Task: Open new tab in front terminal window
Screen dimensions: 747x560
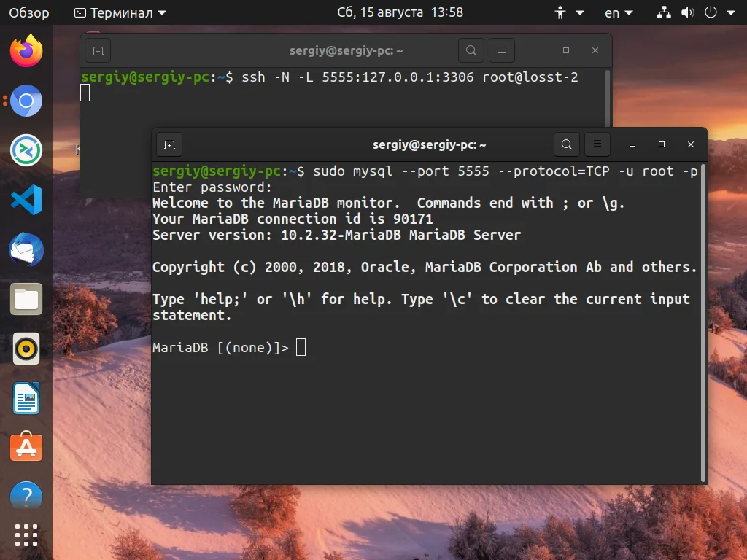Action: click(169, 145)
